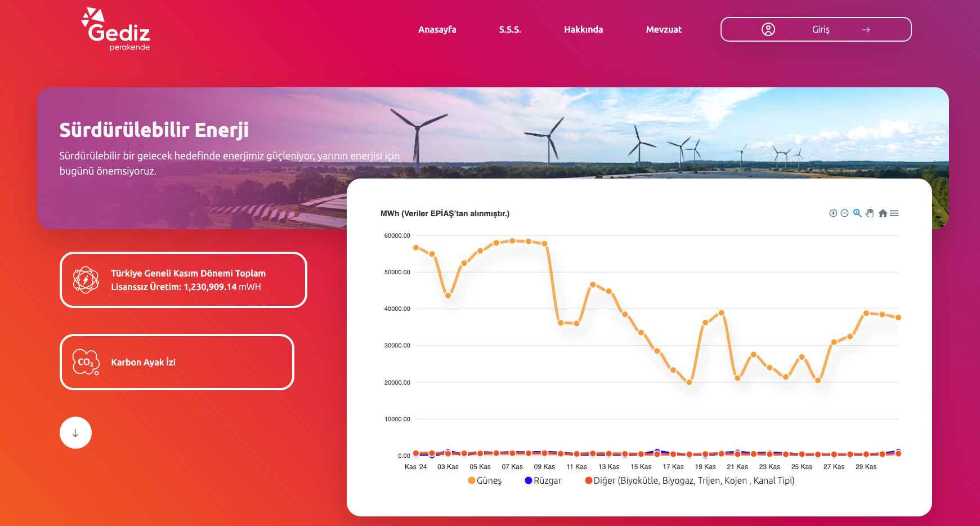Click the Giriş login button
The width and height of the screenshot is (980, 526).
[816, 29]
